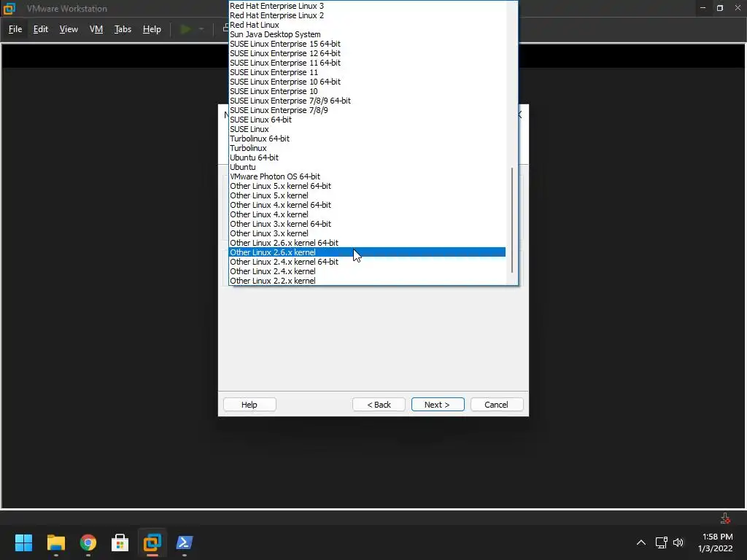Open the clock and date flyout
The width and height of the screenshot is (747, 560).
(716, 542)
